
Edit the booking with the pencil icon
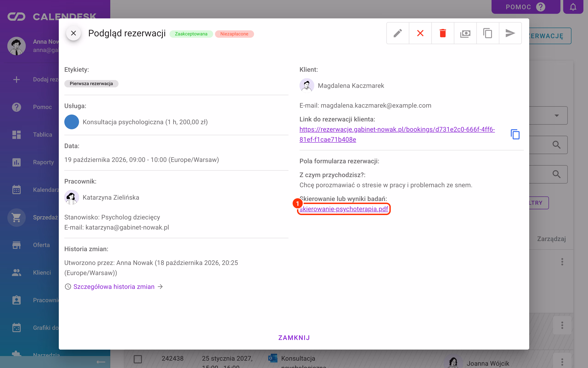click(398, 33)
